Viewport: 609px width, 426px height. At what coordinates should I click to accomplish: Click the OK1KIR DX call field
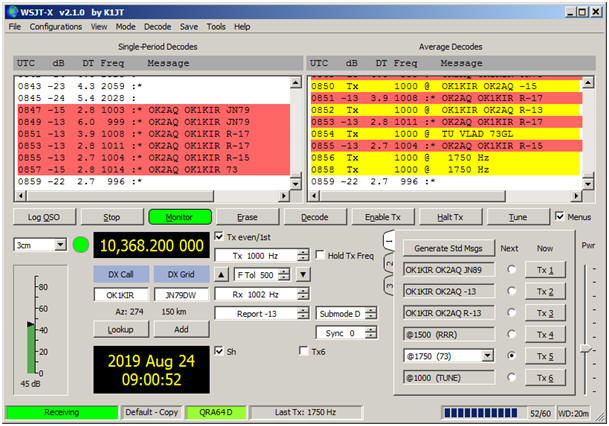click(121, 295)
